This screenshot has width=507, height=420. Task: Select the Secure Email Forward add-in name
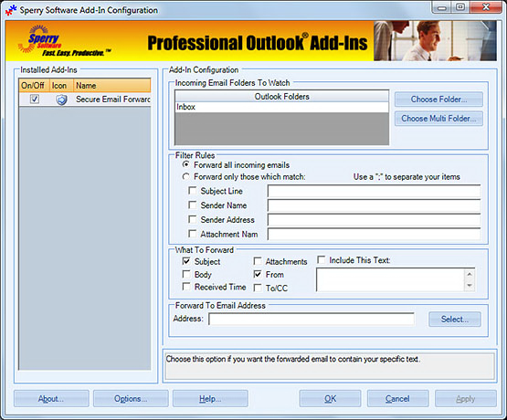pos(113,100)
